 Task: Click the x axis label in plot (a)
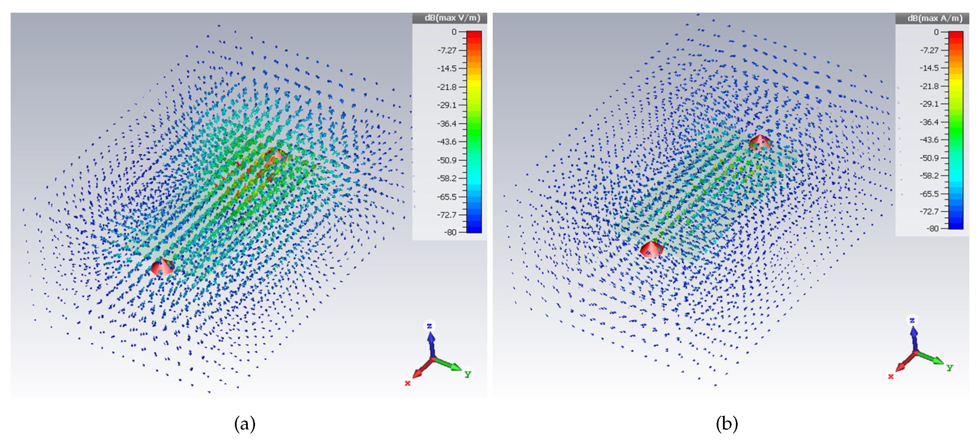click(407, 383)
